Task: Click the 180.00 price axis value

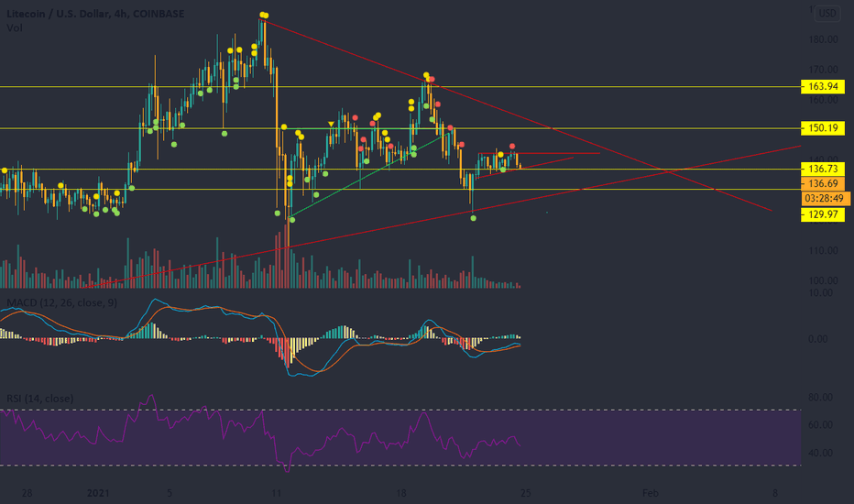Action: 823,39
